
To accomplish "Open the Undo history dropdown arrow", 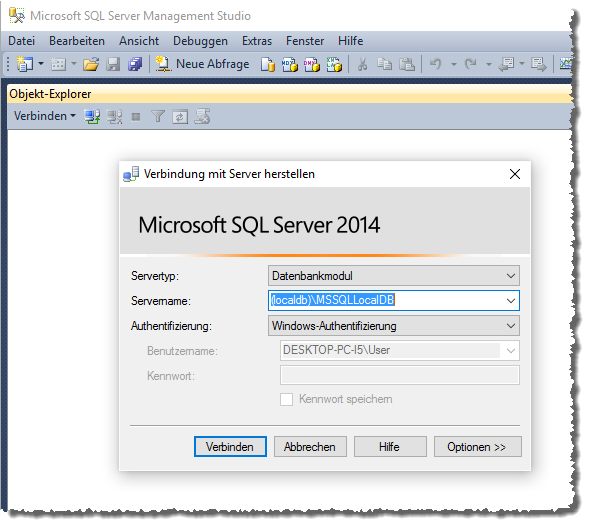I will 454,64.
